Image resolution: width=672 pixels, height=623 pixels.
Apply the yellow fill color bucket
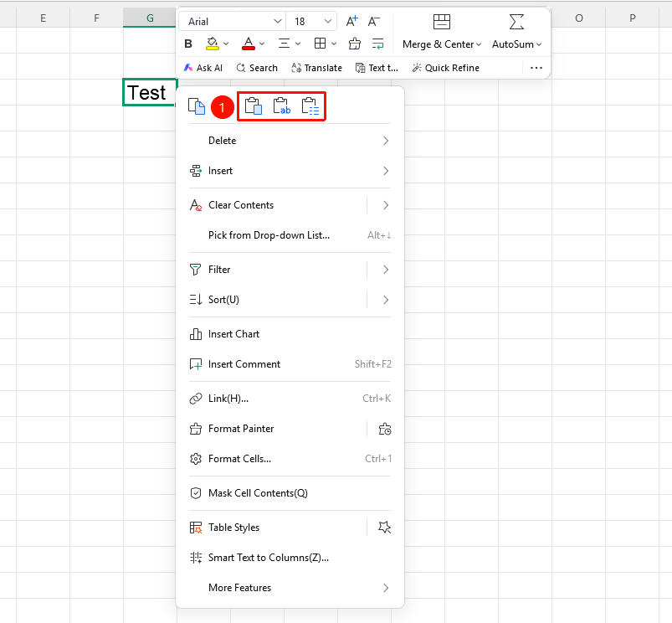pyautogui.click(x=212, y=44)
